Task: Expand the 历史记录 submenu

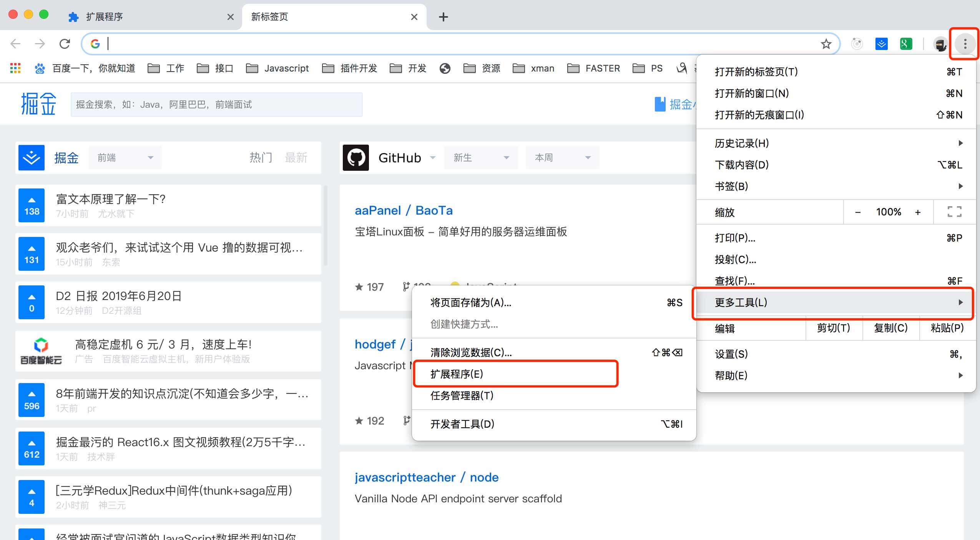Action: tap(836, 143)
